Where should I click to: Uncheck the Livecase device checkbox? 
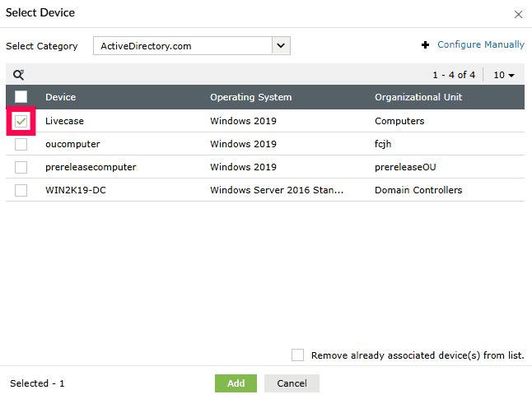21,121
